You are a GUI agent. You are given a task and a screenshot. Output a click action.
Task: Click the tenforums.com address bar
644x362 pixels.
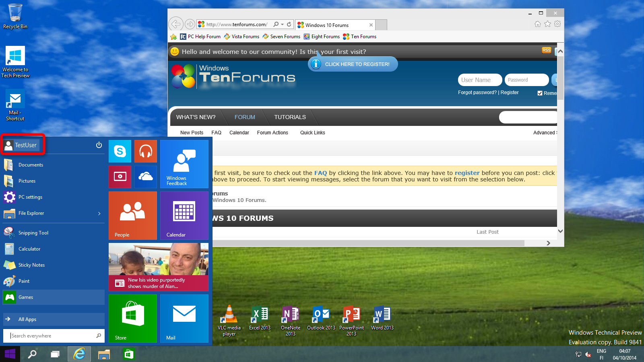(x=237, y=25)
